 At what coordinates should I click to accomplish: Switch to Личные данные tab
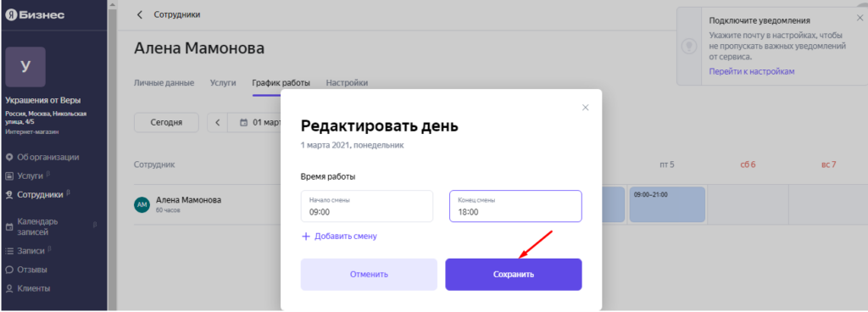(x=164, y=83)
